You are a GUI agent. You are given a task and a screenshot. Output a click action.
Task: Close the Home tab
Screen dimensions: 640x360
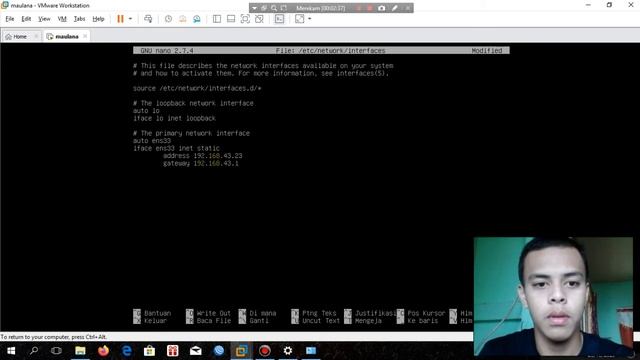click(x=36, y=36)
